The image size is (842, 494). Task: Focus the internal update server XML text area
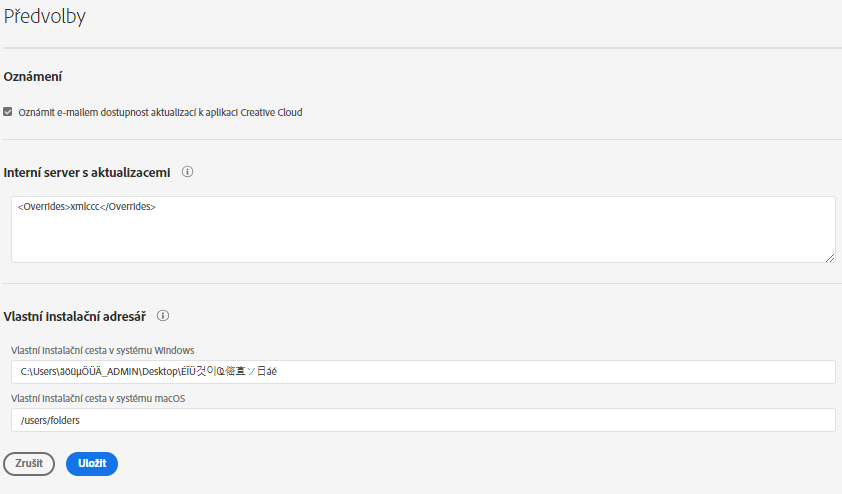[x=423, y=229]
